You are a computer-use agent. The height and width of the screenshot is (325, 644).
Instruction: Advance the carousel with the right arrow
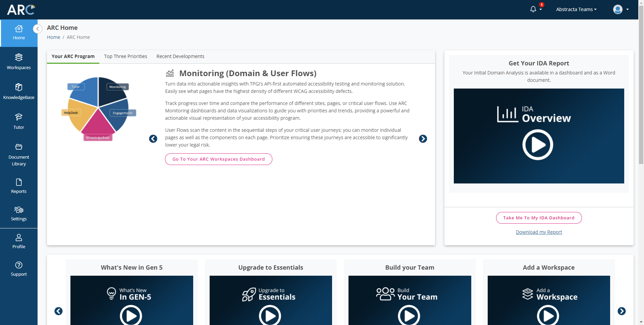423,139
